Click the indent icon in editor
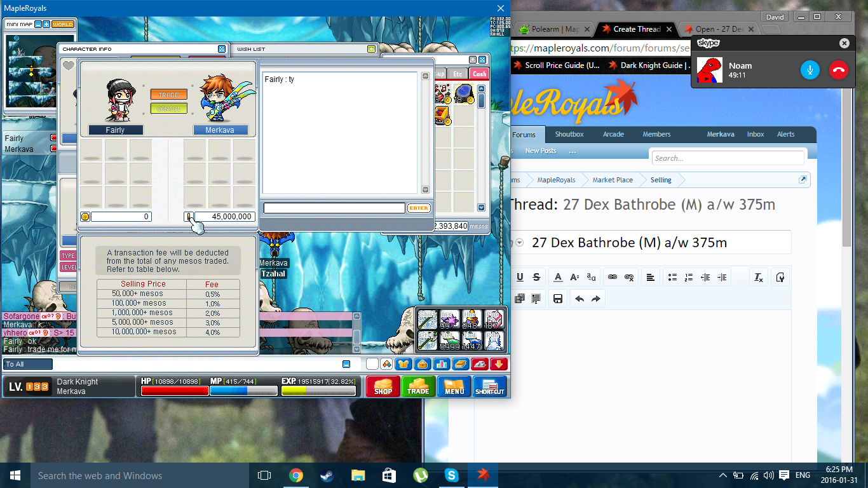This screenshot has height=488, width=868. (x=722, y=277)
